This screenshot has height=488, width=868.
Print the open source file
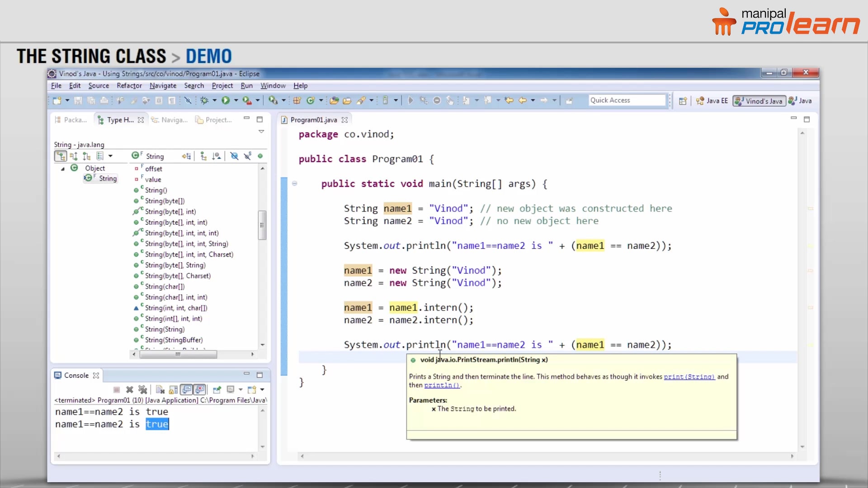104,100
